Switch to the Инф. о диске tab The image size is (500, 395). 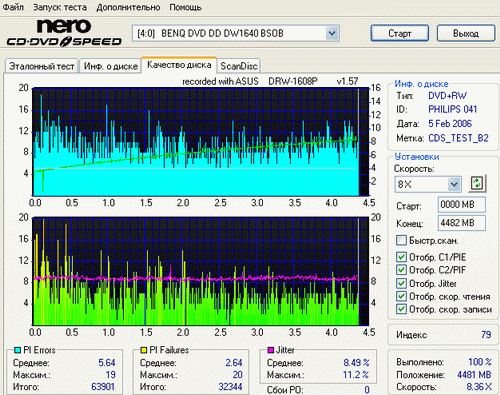coord(111,66)
